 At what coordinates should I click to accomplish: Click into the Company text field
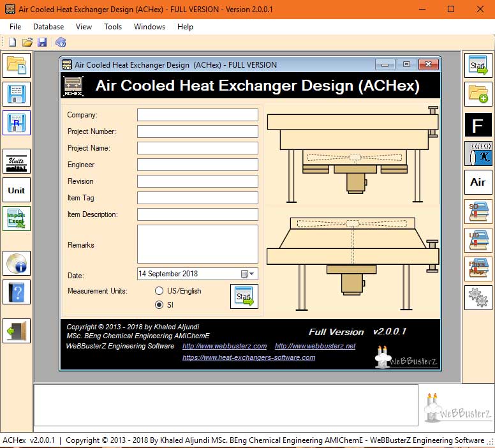(x=197, y=115)
